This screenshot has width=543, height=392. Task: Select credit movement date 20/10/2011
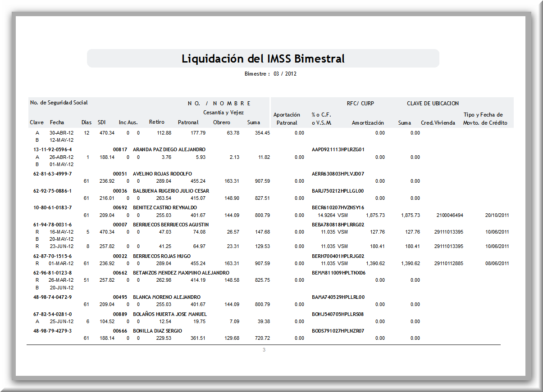point(497,215)
